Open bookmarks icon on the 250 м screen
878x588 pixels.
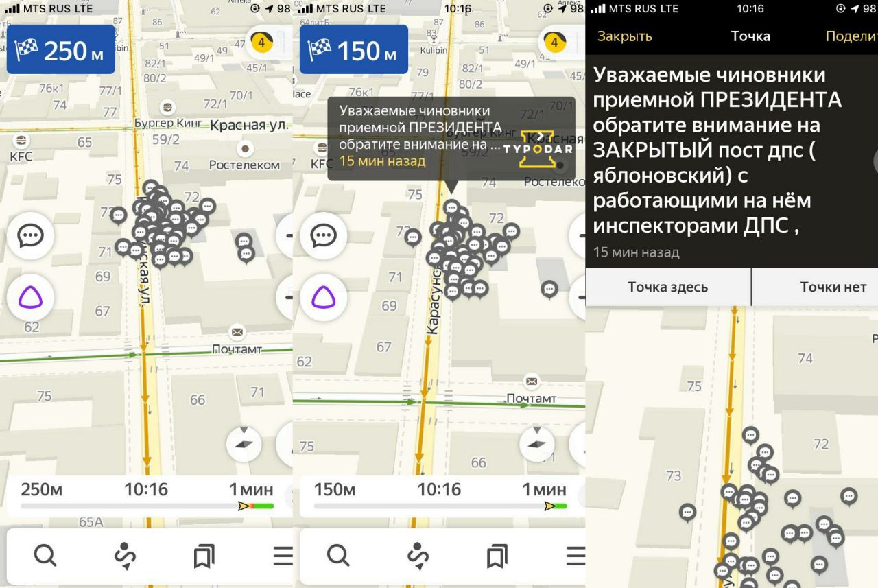click(x=204, y=556)
